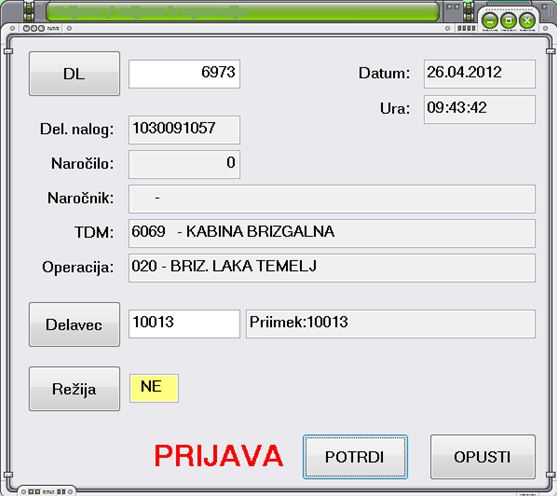Select the Priimek:10013 name field
Screen dimensions: 557x496
point(390,324)
